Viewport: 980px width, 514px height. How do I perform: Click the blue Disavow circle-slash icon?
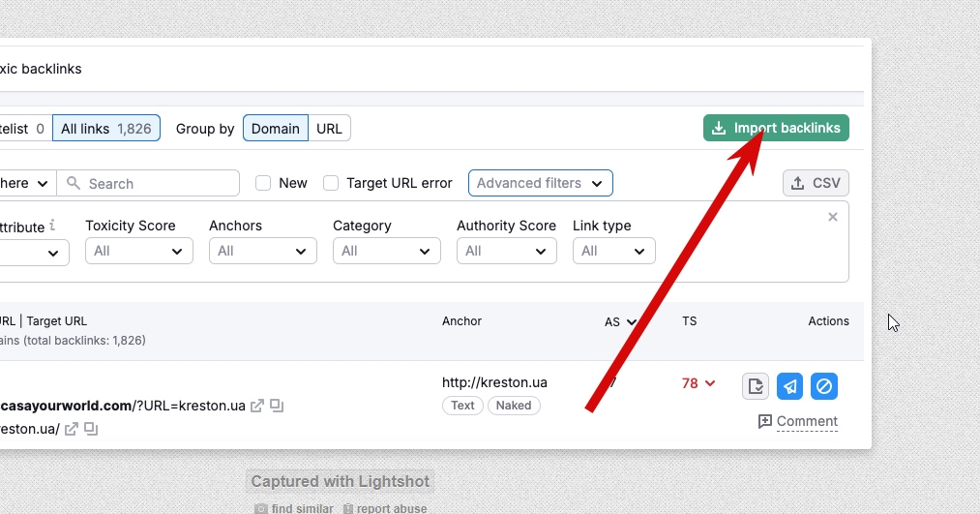(824, 386)
